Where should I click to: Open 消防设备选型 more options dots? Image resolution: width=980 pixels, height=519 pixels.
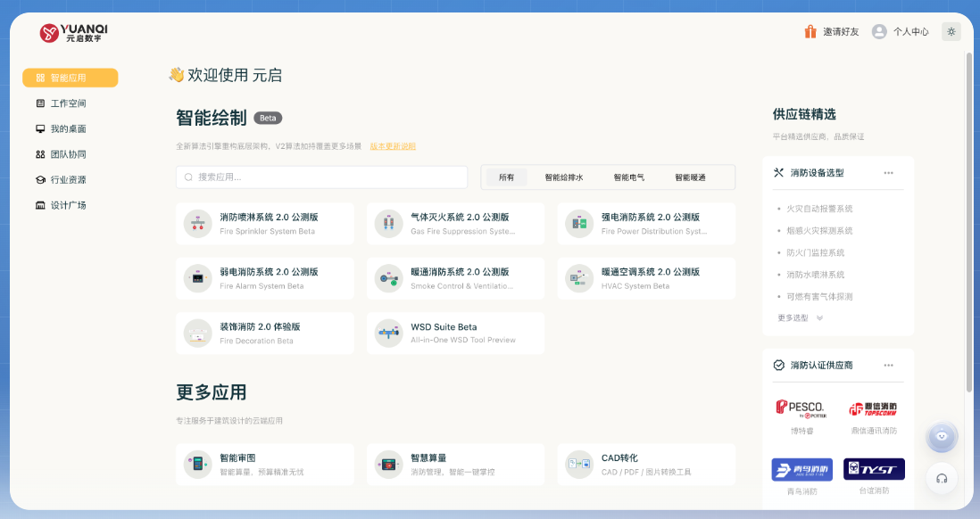pyautogui.click(x=888, y=173)
